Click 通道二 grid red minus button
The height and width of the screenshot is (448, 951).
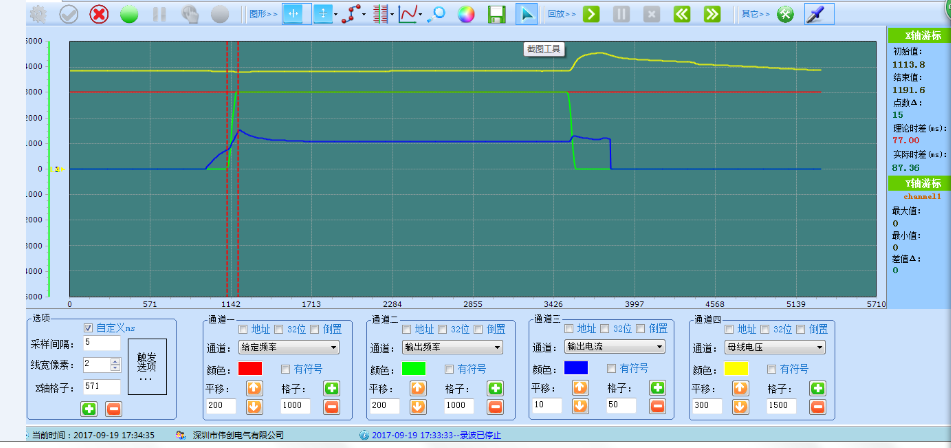(x=495, y=406)
